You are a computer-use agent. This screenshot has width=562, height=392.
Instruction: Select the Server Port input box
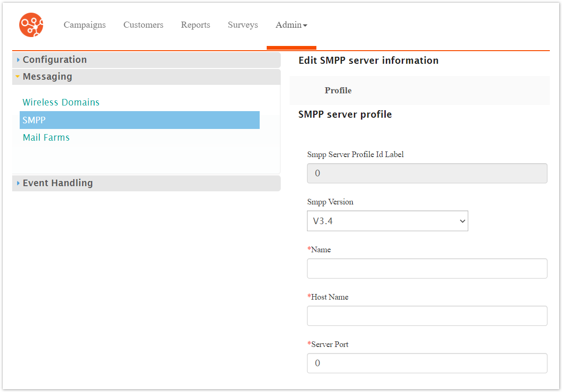click(x=427, y=363)
